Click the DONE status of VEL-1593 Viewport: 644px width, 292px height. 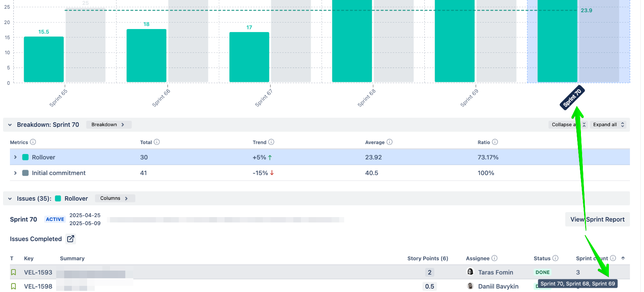(543, 273)
